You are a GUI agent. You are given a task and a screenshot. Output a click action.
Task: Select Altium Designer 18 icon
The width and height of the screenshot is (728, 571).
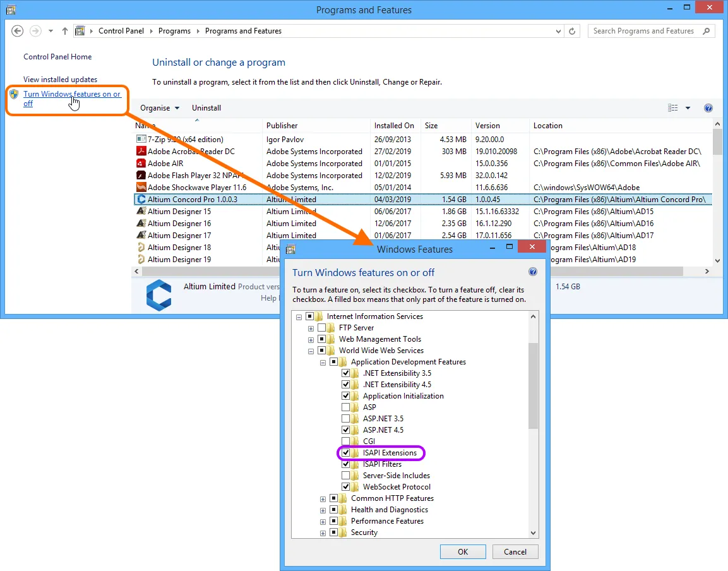tap(141, 247)
